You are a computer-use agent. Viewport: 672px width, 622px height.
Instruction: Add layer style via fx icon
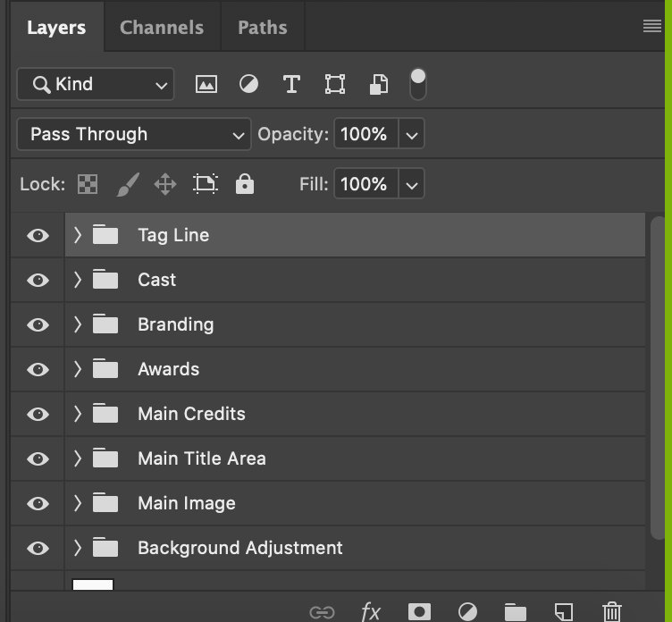[371, 611]
